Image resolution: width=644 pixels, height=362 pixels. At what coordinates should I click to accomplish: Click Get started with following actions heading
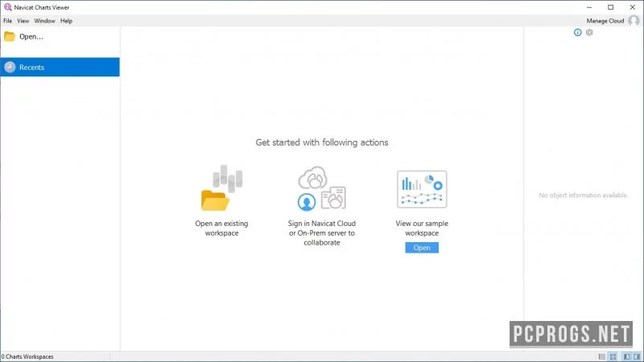(x=321, y=142)
